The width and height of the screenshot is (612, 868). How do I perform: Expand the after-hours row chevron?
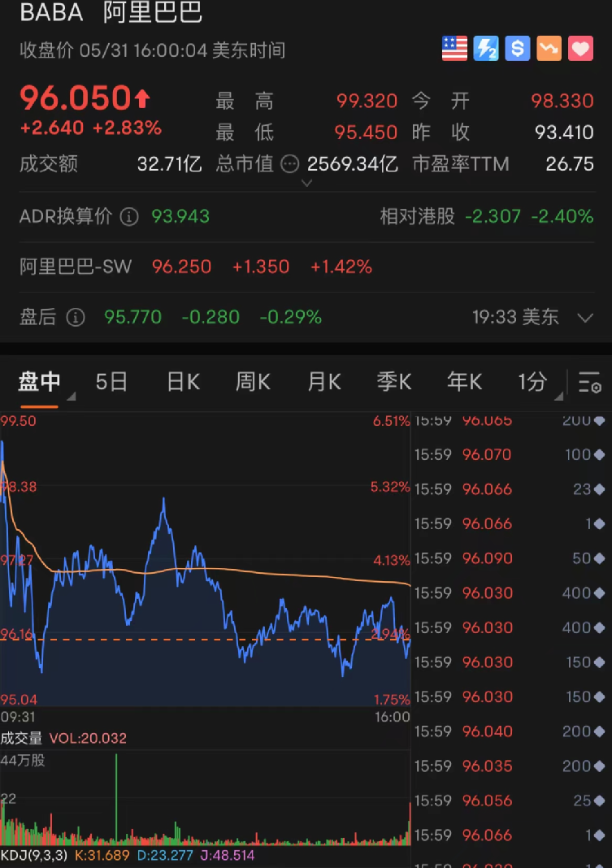(x=585, y=318)
